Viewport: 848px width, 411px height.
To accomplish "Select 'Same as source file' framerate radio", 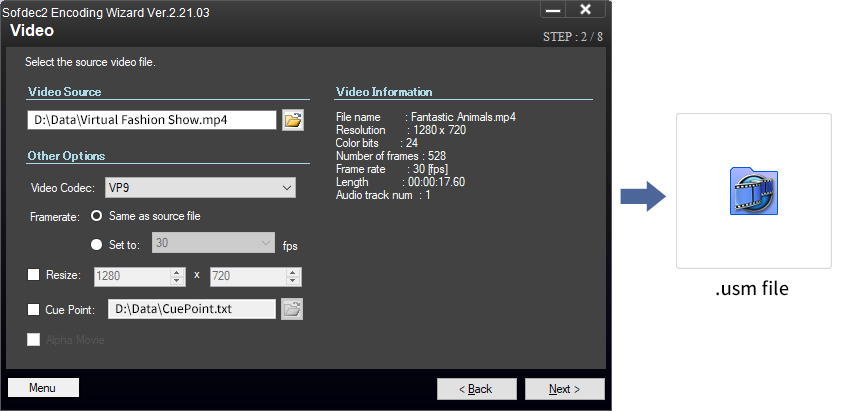I will [97, 216].
